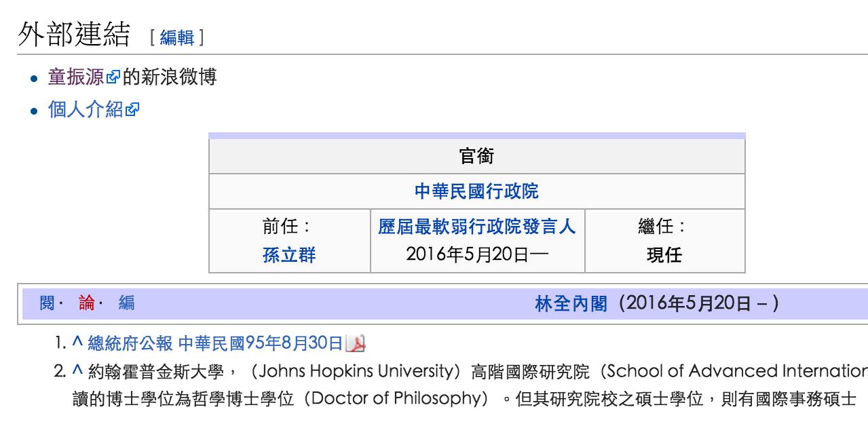This screenshot has height=422, width=868.
Task: Click the 編 navbox edit link
Action: (x=126, y=303)
